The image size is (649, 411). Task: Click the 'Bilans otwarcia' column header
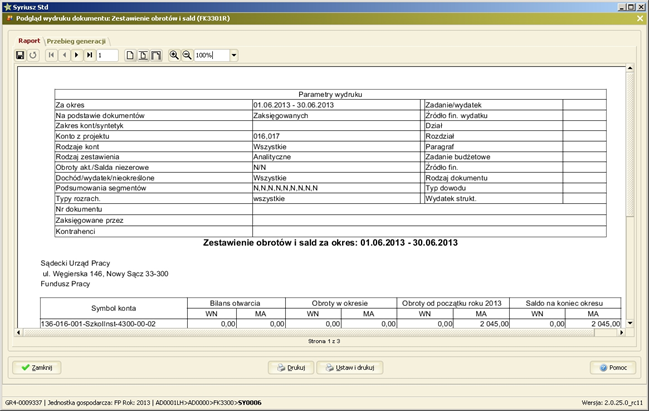[x=235, y=303]
